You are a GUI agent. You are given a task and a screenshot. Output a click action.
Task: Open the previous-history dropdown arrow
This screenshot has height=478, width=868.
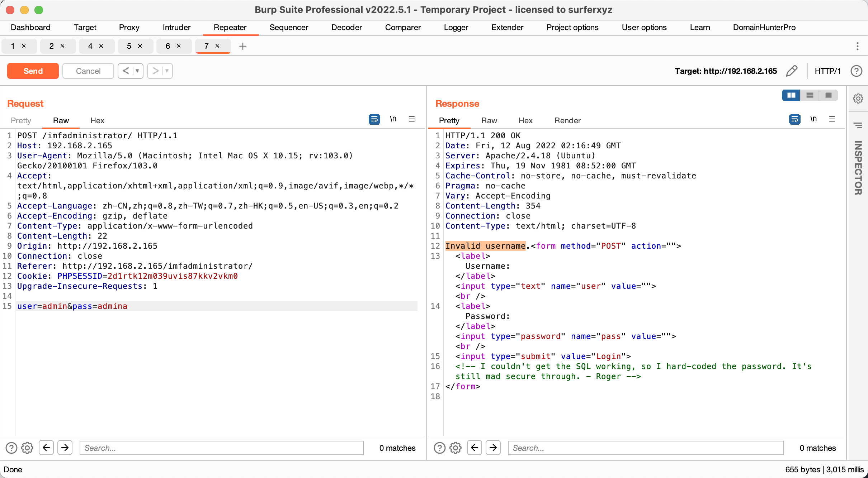point(137,71)
